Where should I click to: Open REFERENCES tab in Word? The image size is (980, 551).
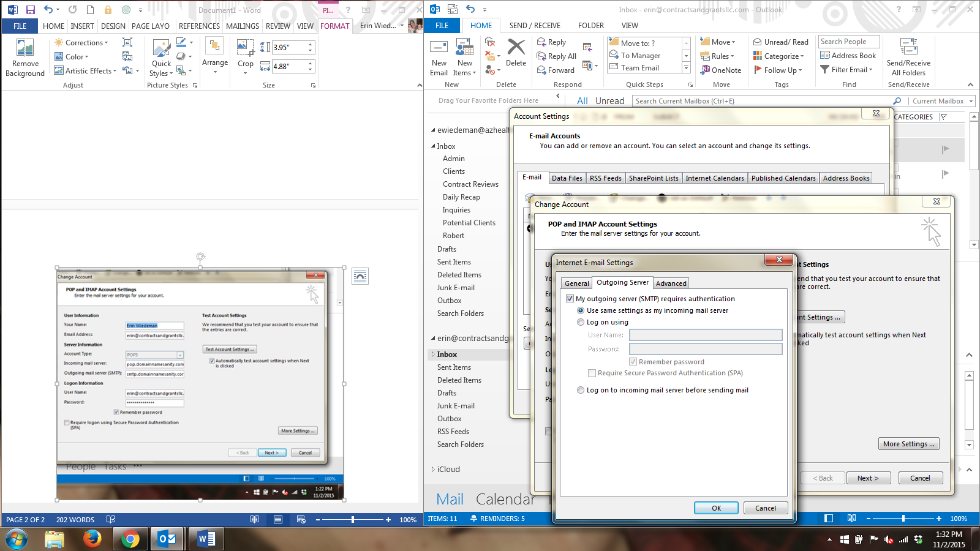[x=199, y=26]
